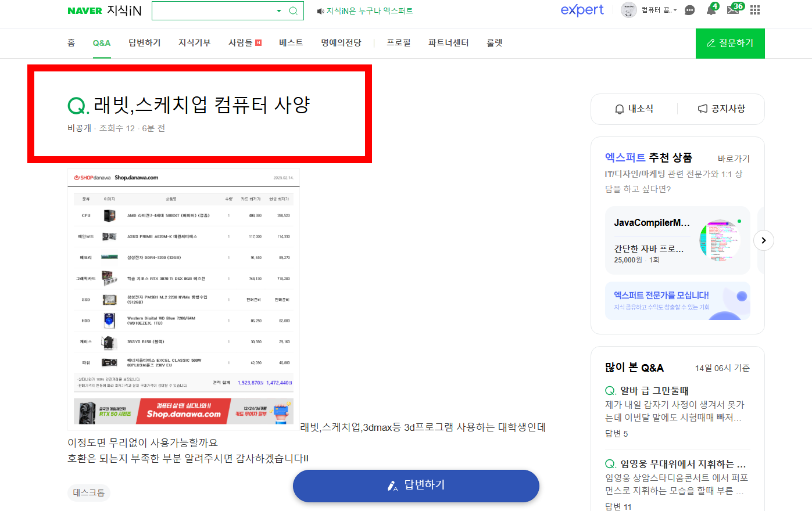The width and height of the screenshot is (812, 511).
Task: Show next expert product with arrow
Action: (764, 240)
